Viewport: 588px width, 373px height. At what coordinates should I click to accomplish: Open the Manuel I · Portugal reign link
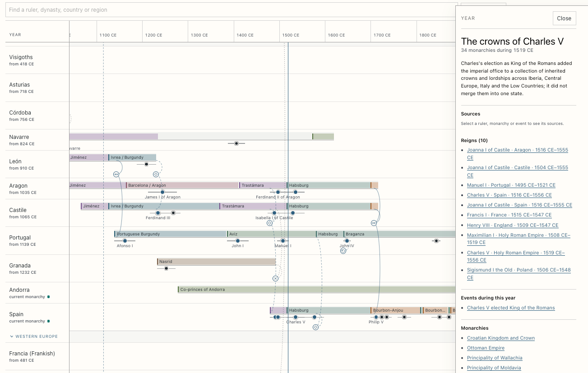point(511,185)
